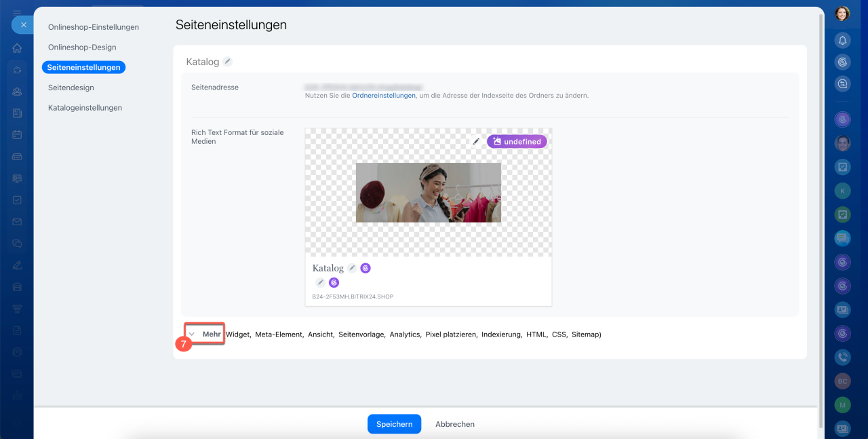868x439 pixels.
Task: Click the purple undefined AI image button
Action: [517, 141]
